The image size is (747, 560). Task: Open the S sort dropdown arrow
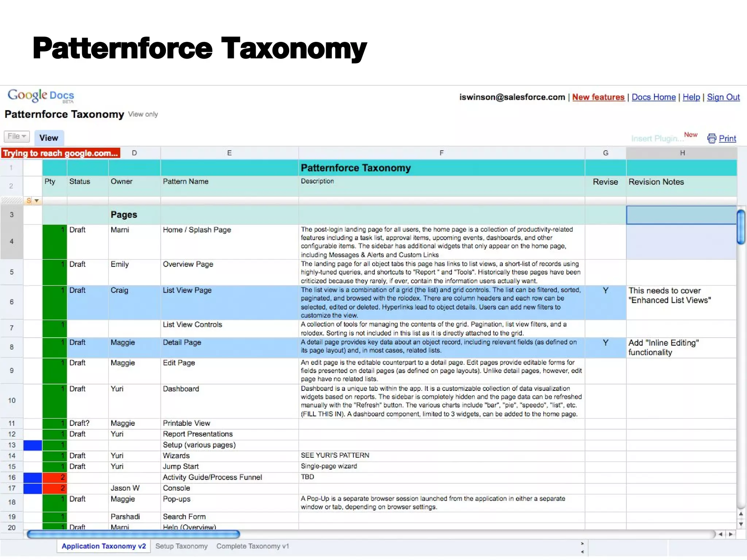pyautogui.click(x=36, y=201)
